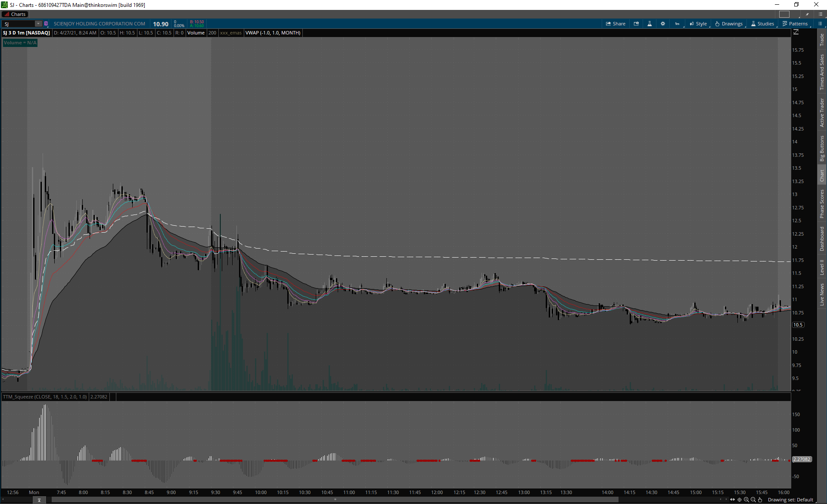The height and width of the screenshot is (504, 827).
Task: Click the chart scale toggle icon above price axis
Action: [796, 32]
